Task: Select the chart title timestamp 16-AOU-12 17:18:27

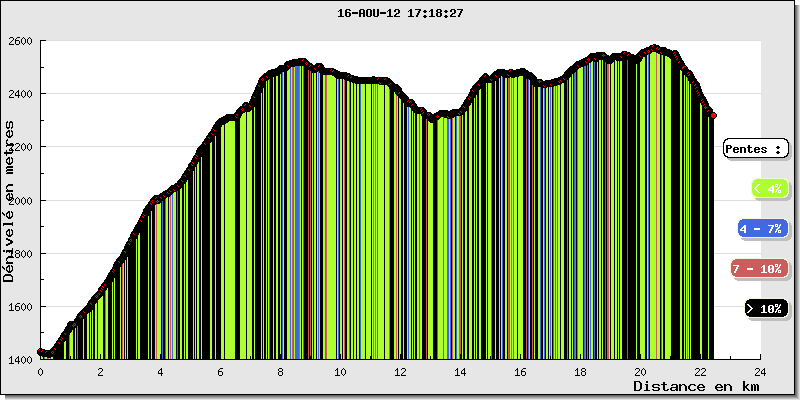Action: click(x=400, y=14)
